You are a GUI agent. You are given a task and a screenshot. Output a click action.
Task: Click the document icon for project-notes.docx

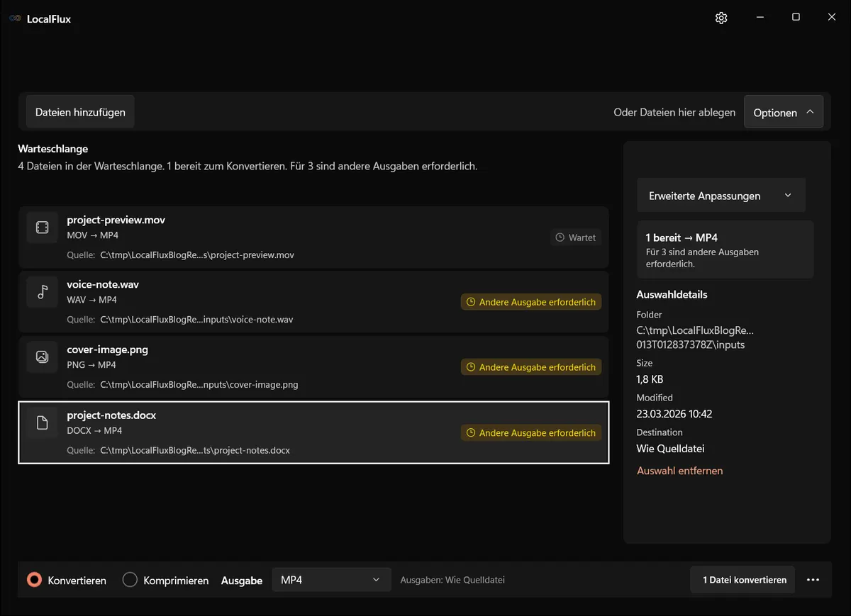(42, 422)
